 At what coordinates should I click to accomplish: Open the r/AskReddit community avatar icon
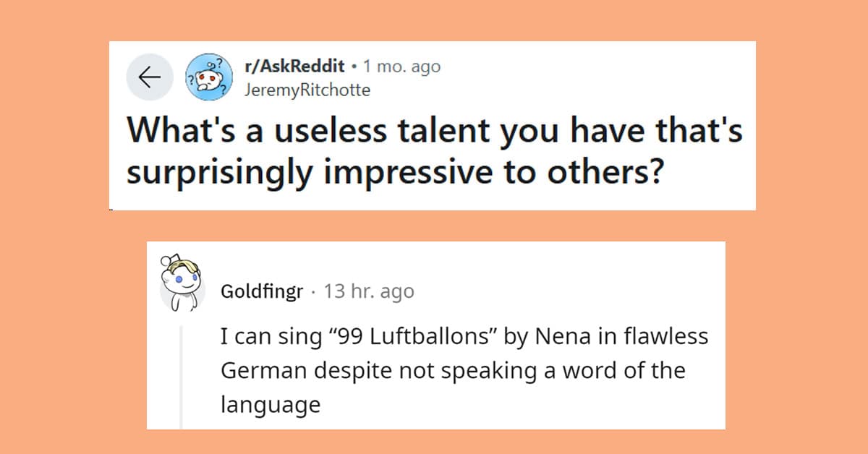coord(208,77)
